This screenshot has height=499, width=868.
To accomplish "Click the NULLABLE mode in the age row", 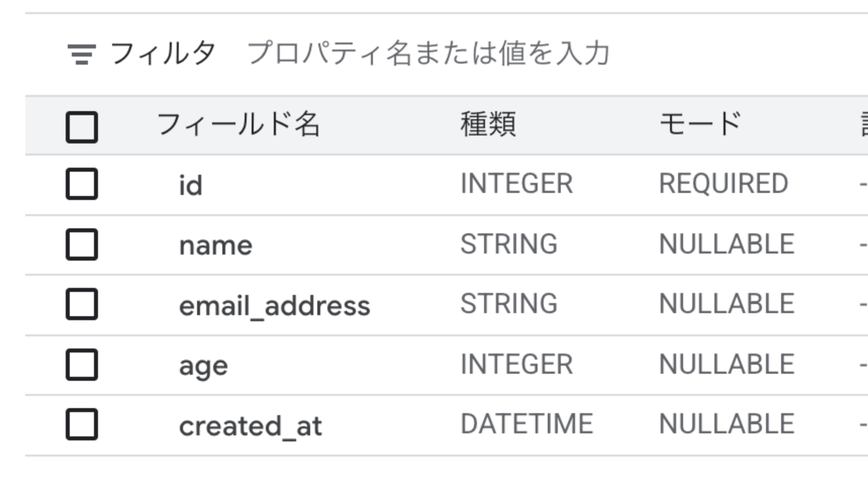I will 727,364.
